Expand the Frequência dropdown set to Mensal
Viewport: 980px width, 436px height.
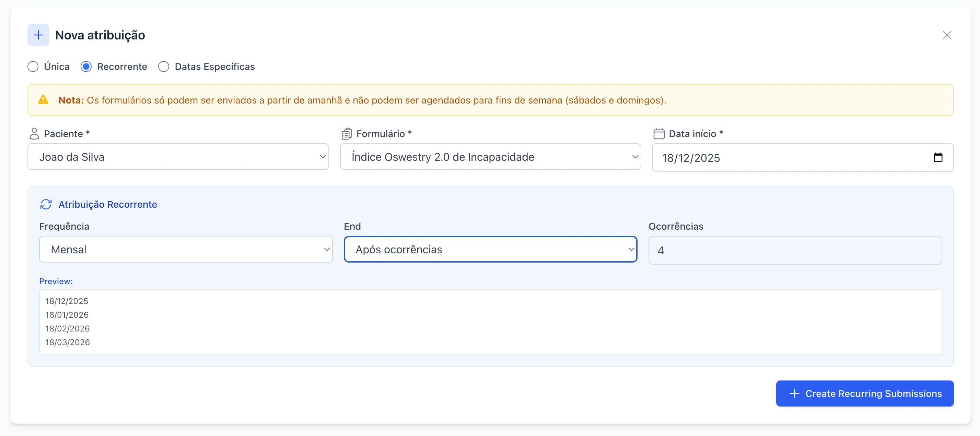[186, 249]
